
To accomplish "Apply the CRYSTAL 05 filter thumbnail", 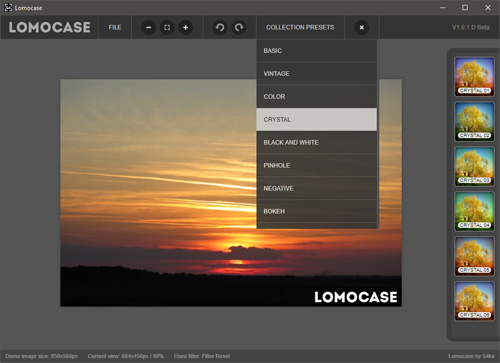I will (474, 256).
